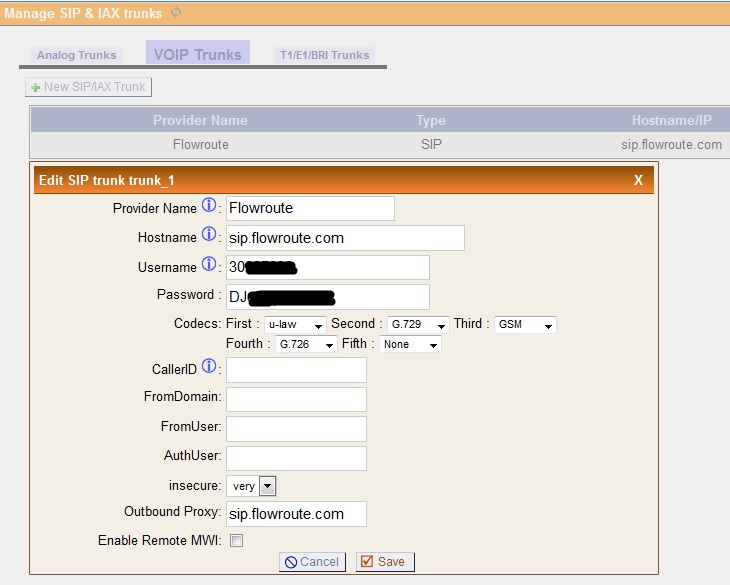Click the Hostname/IP column header
The width and height of the screenshot is (730, 585).
click(671, 121)
